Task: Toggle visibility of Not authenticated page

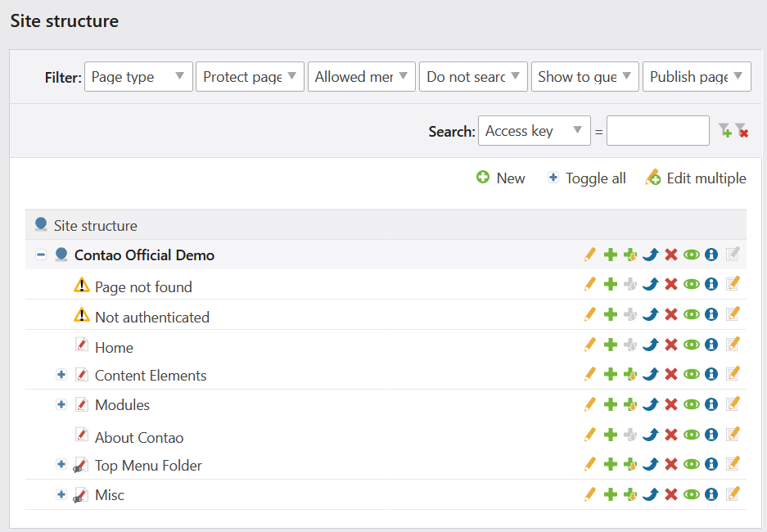Action: [691, 314]
